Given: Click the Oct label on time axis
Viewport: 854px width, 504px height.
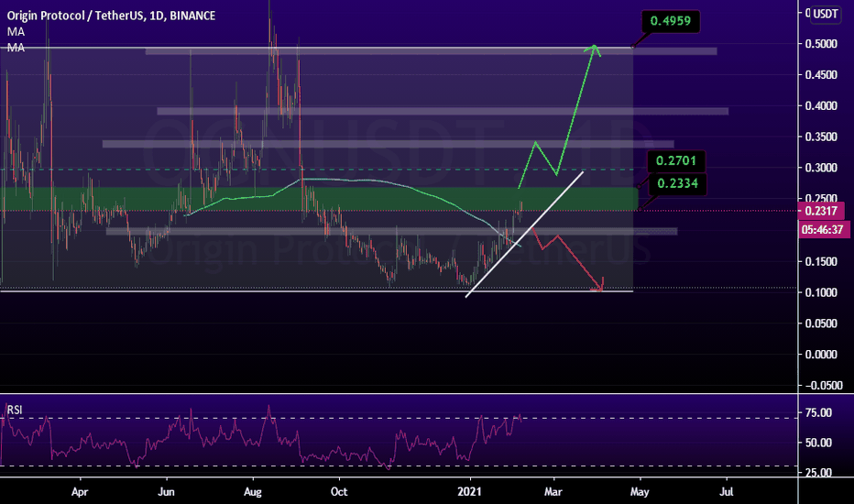Looking at the screenshot, I should (339, 492).
